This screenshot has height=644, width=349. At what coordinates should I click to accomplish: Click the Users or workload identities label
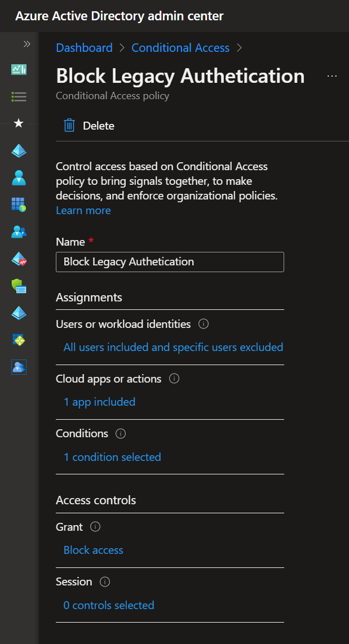pyautogui.click(x=123, y=324)
